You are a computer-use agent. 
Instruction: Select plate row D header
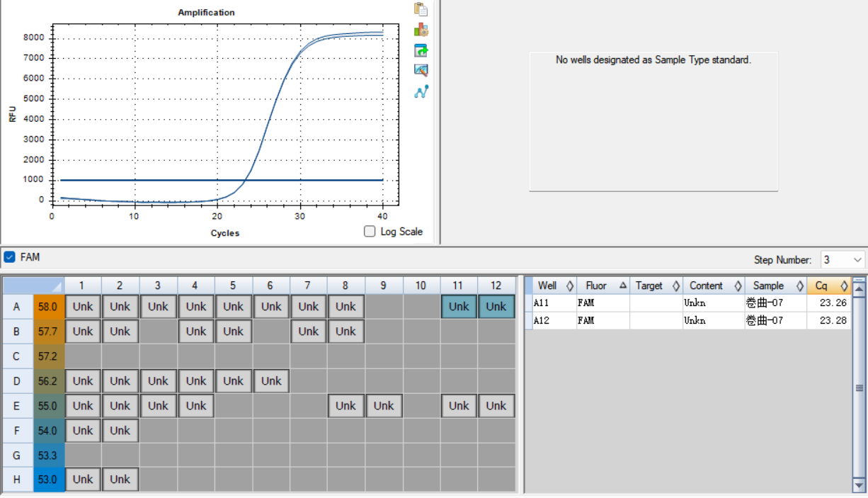coord(17,381)
